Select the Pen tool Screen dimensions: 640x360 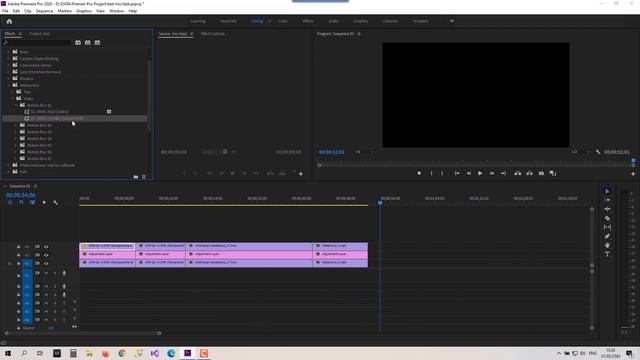[x=607, y=236]
